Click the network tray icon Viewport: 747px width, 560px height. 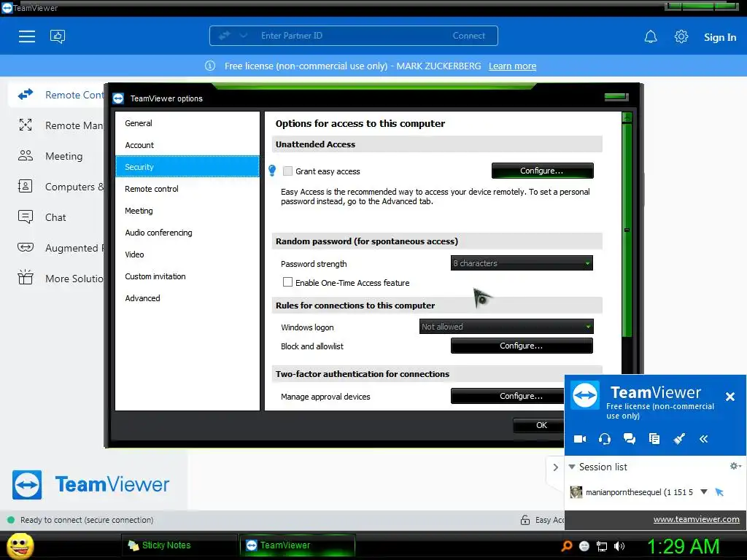pos(602,546)
